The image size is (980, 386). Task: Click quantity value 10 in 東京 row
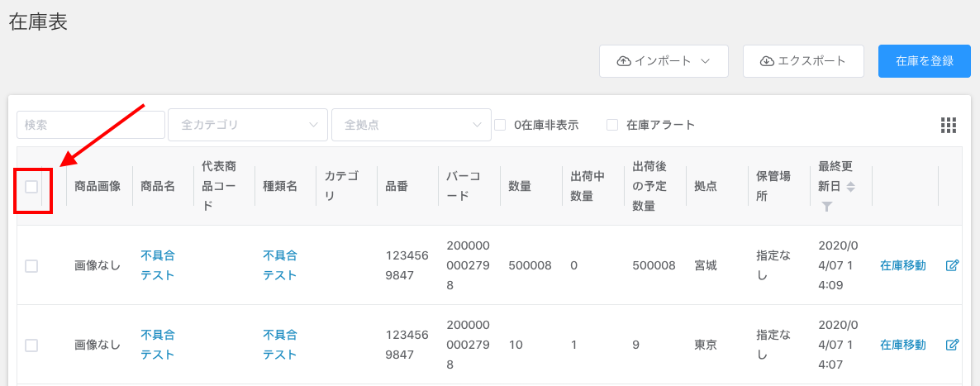tap(515, 344)
